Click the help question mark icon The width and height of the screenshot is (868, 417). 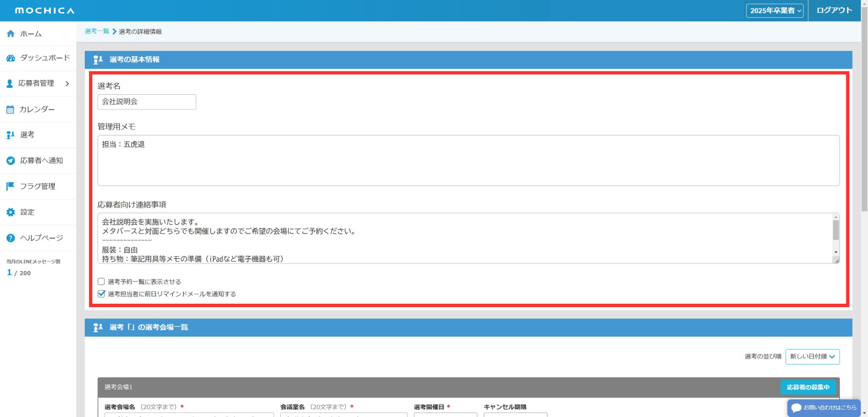(11, 238)
